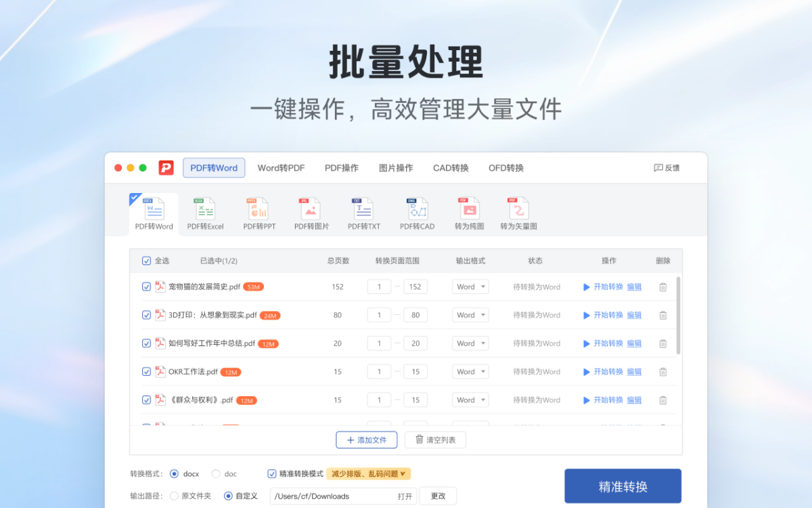
Task: Switch to CAD转换 tab
Action: 451,168
